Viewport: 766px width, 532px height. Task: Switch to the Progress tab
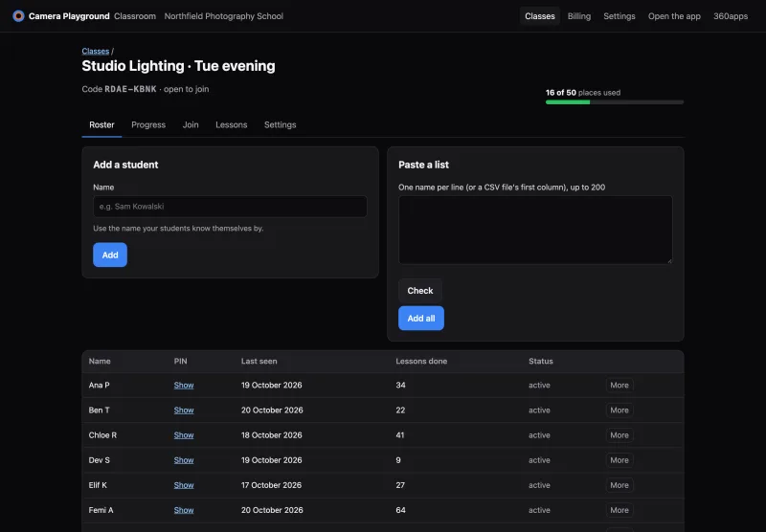[x=148, y=125]
